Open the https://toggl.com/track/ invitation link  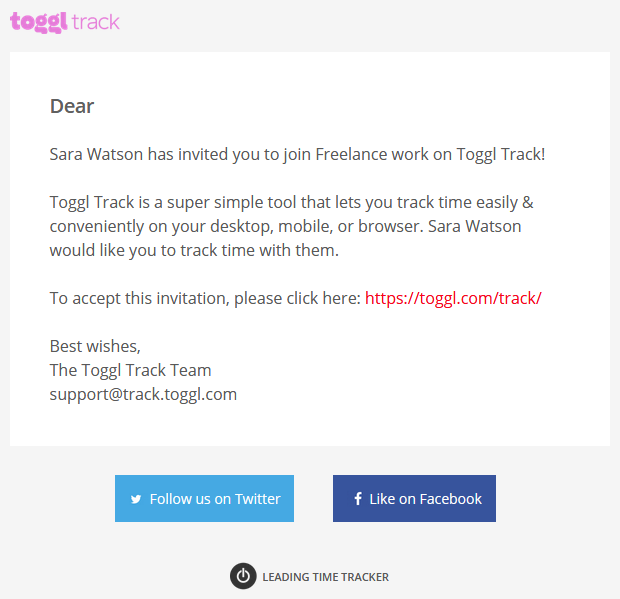pos(453,298)
